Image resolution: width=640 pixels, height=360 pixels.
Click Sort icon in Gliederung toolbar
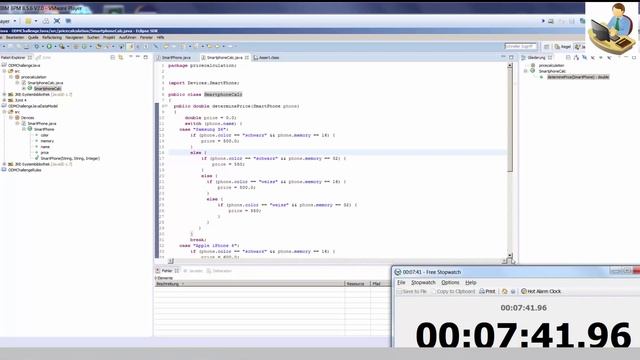(x=576, y=58)
